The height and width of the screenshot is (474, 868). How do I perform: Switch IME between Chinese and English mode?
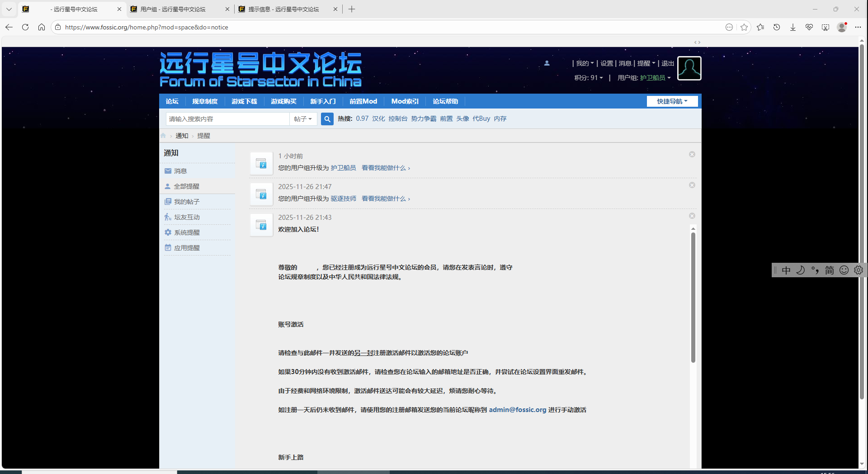pyautogui.click(x=787, y=270)
